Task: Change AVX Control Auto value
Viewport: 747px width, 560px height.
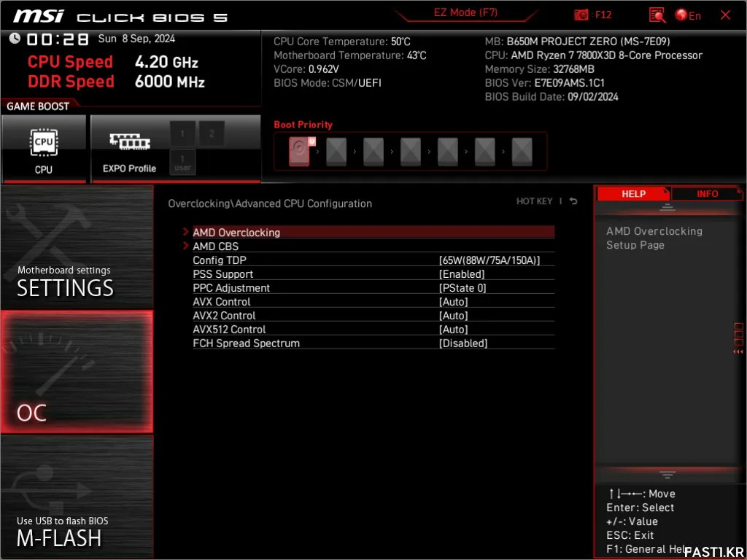Action: click(x=453, y=301)
